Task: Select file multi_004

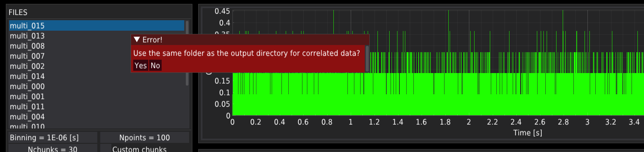Action: pyautogui.click(x=27, y=117)
